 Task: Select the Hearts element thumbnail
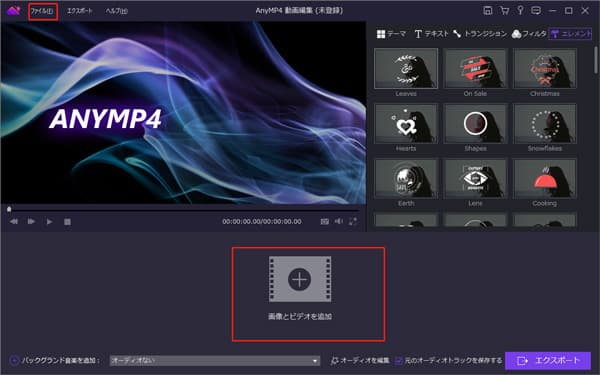click(x=406, y=124)
